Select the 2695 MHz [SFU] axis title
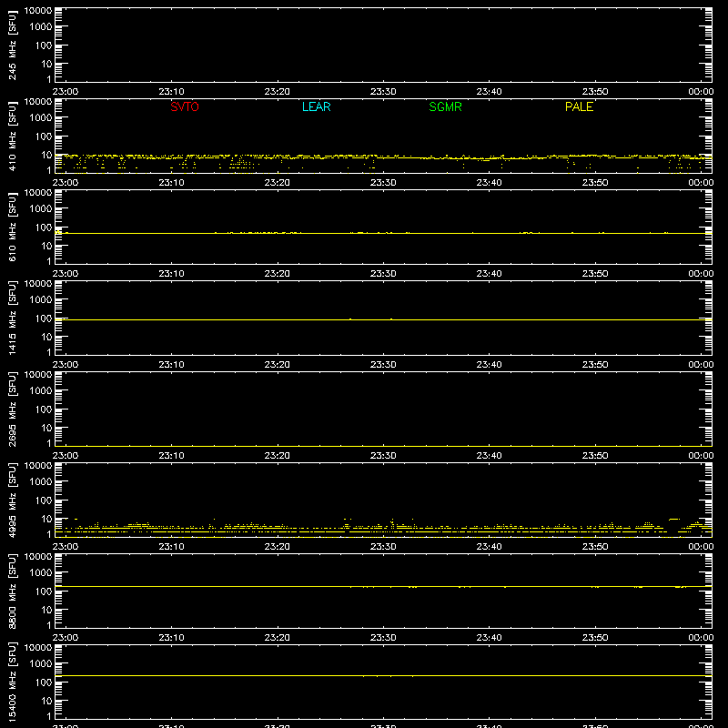 point(13,409)
